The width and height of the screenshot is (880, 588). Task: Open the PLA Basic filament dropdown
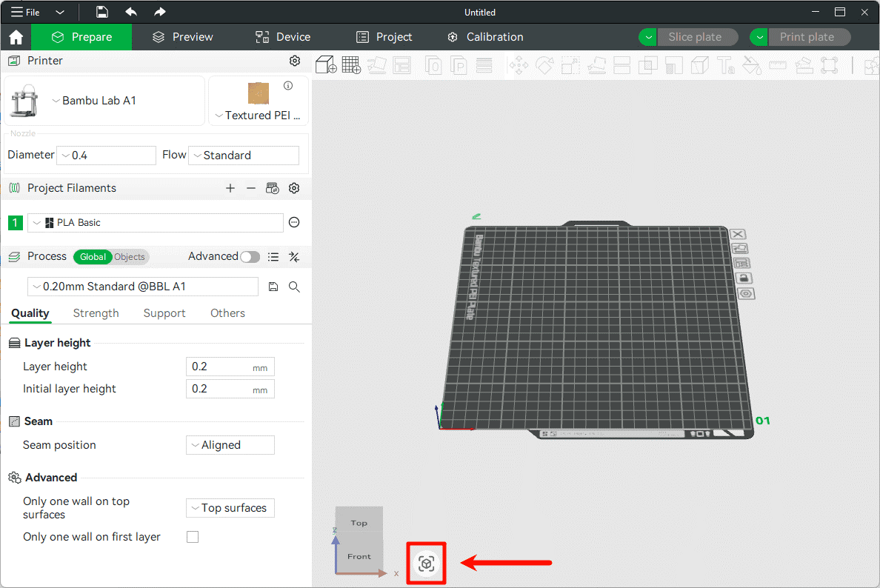point(156,223)
